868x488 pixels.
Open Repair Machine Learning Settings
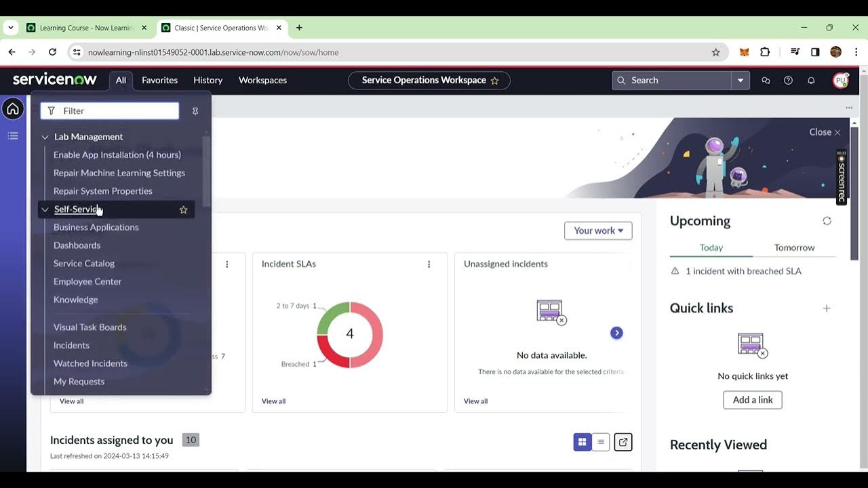coord(119,173)
